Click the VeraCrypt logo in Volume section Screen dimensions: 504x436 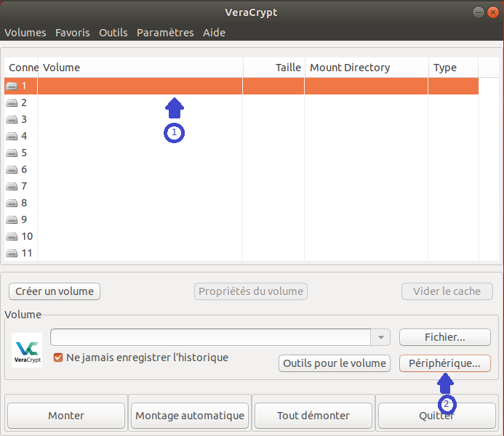[x=27, y=350]
